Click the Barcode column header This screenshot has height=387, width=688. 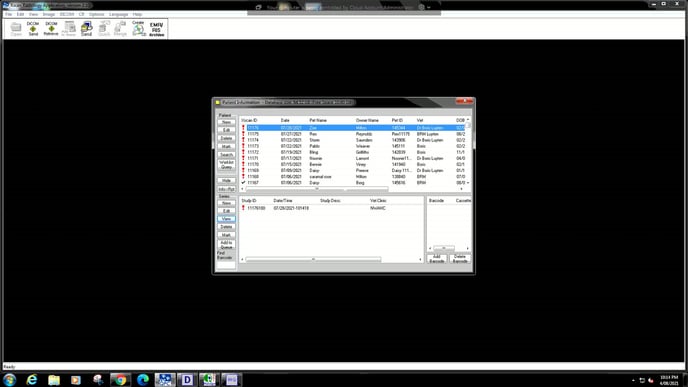point(436,201)
